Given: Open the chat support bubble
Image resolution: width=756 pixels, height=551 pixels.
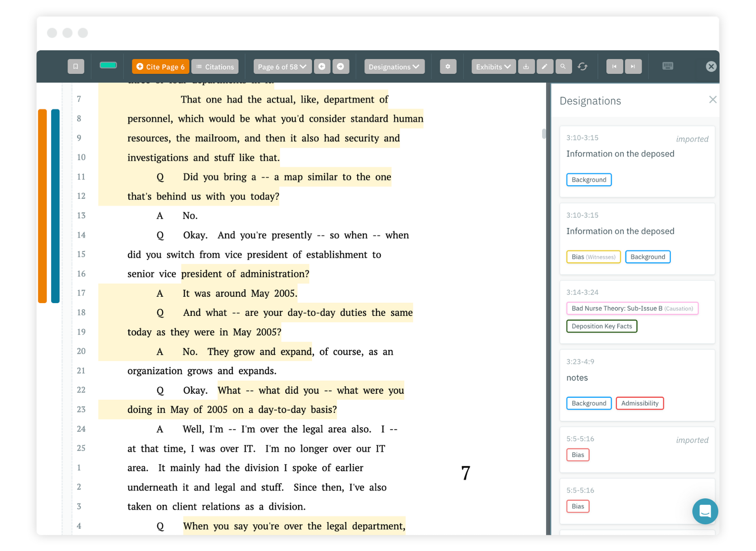Looking at the screenshot, I should [705, 511].
